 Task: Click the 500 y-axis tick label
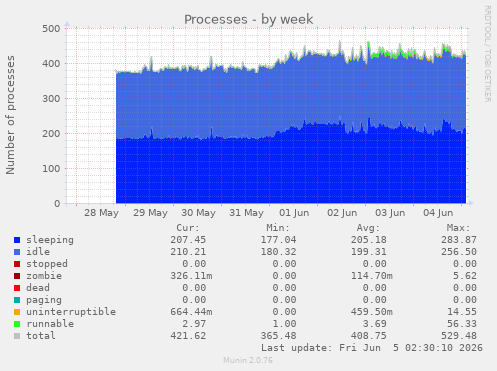point(51,29)
